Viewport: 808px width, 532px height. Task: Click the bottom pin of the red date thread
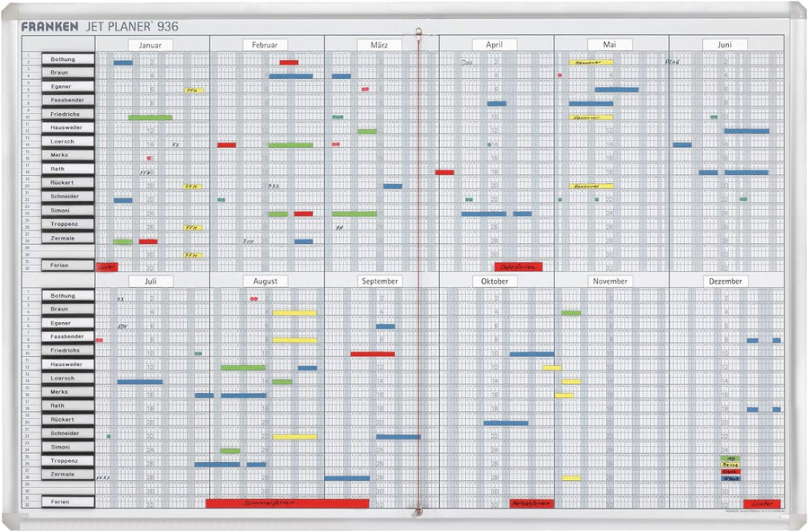418,512
